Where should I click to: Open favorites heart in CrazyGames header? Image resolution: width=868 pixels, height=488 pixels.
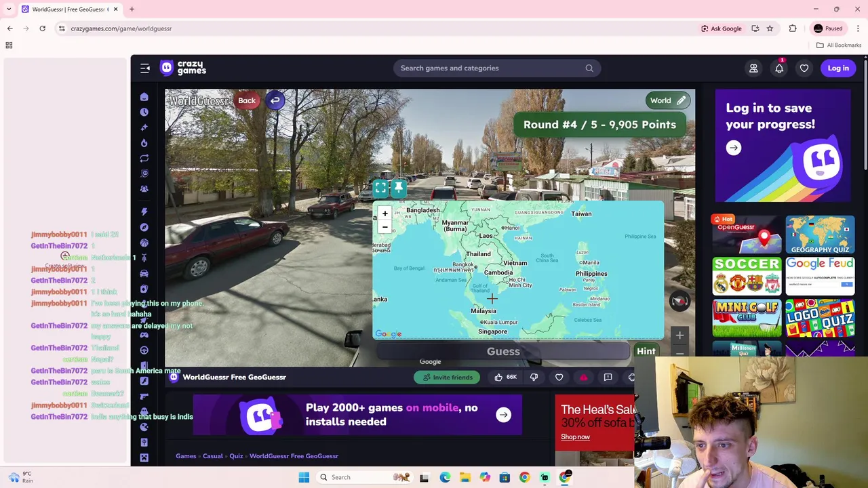click(804, 68)
